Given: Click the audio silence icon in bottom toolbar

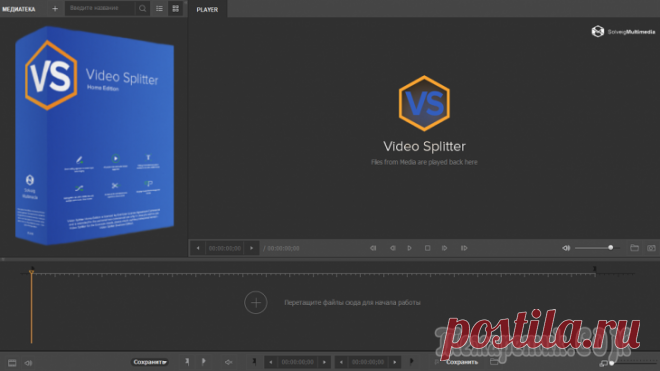Looking at the screenshot, I should [x=229, y=362].
